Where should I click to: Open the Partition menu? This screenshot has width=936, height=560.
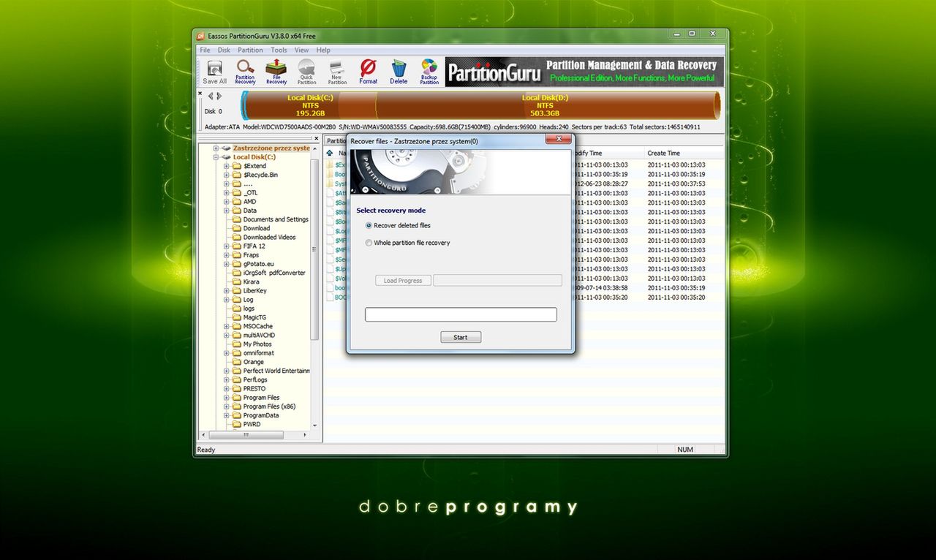(251, 50)
